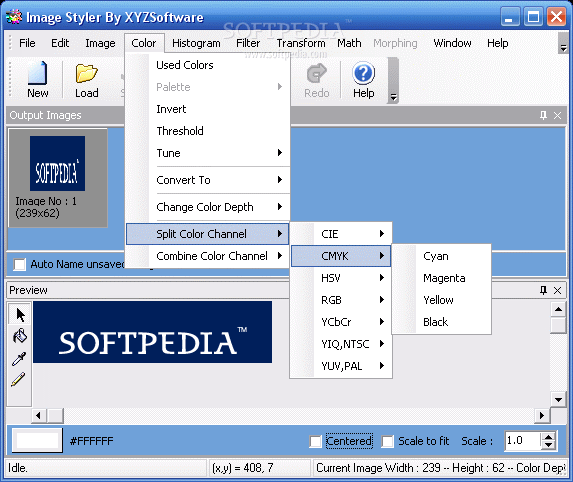Close the Preview panel

(557, 290)
